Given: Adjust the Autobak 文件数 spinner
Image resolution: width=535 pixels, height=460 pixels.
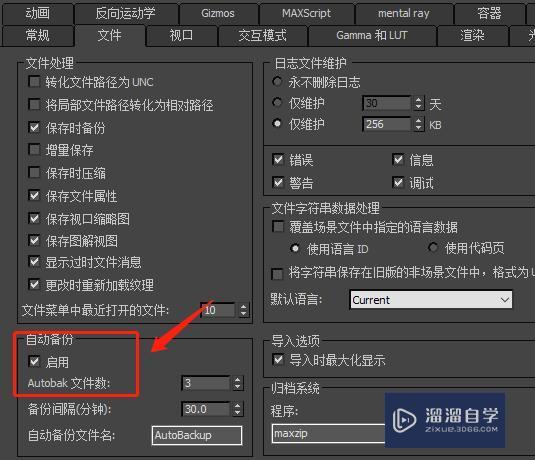Looking at the screenshot, I should 238,383.
